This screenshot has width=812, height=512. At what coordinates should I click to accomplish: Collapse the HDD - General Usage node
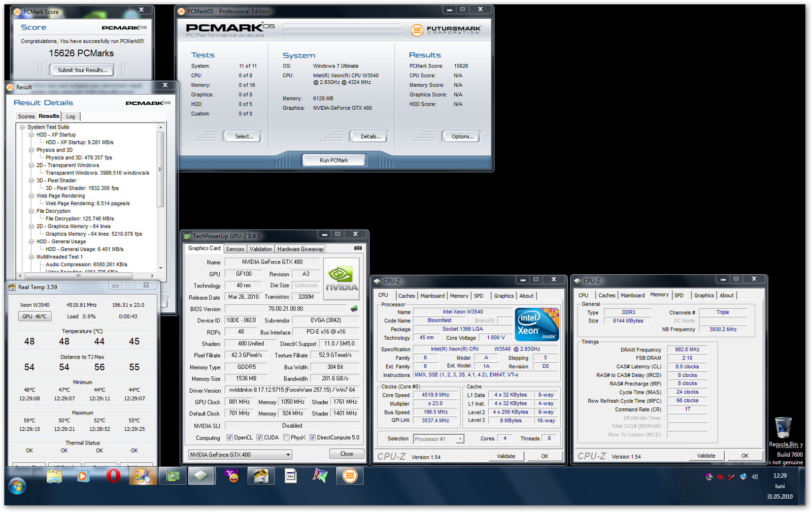pyautogui.click(x=31, y=241)
